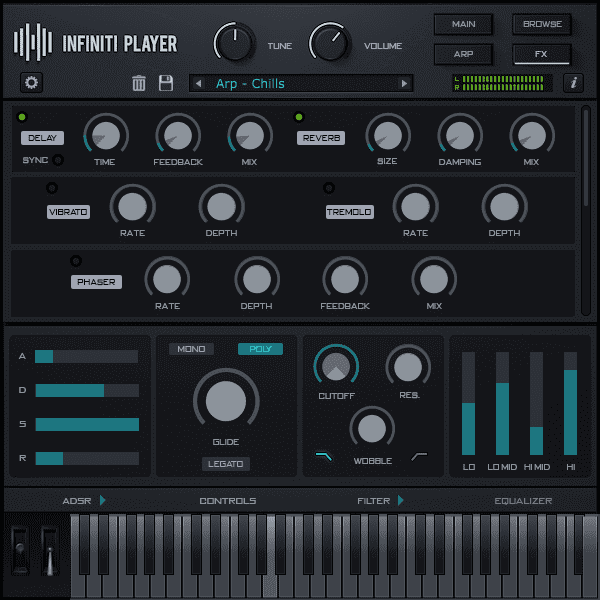Click the Reverb Damping knob

coord(460,135)
